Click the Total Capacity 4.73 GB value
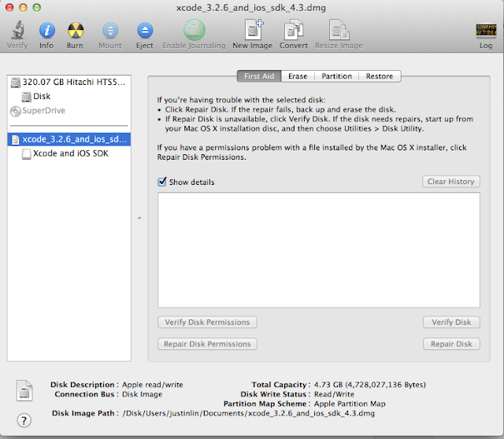The width and height of the screenshot is (504, 439). [369, 385]
